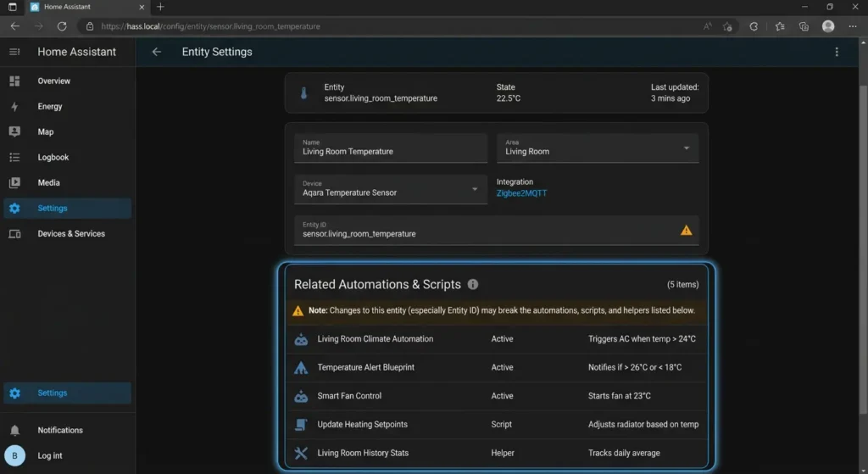Select the Home Assistant browser tab
Screen dimensions: 868x474
(87, 7)
